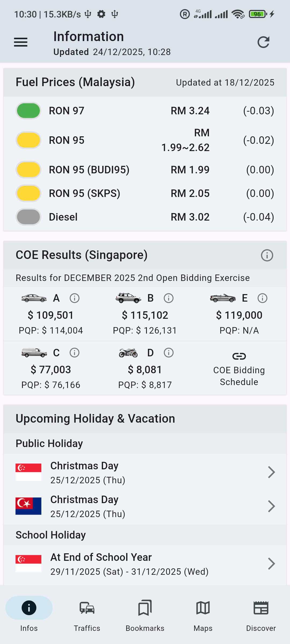Open COE Results info icon
Screen dimensions: 290x644
[x=267, y=255]
